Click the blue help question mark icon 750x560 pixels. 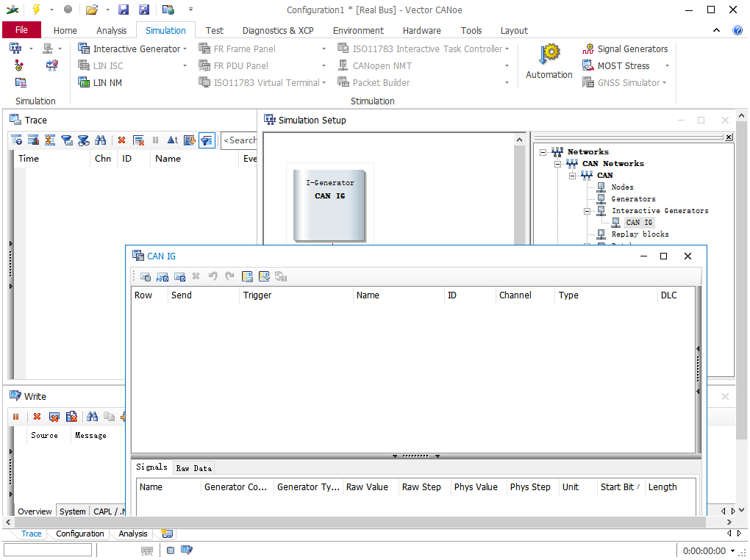click(737, 30)
